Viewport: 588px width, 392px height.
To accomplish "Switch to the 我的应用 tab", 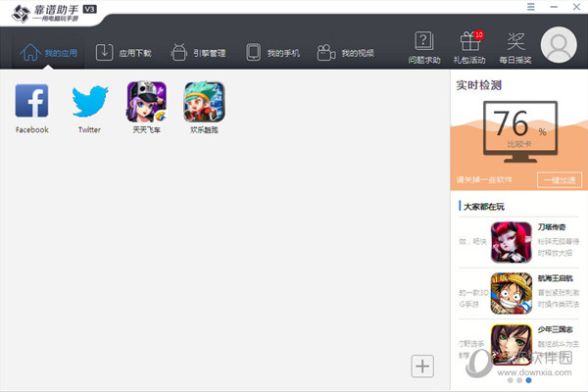I will (48, 52).
